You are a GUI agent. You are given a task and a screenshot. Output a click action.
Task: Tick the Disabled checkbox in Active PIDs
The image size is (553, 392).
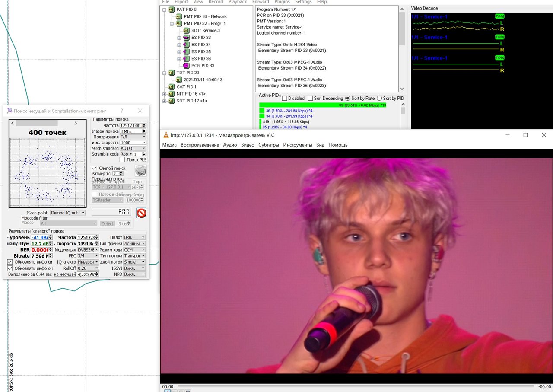[x=284, y=99]
